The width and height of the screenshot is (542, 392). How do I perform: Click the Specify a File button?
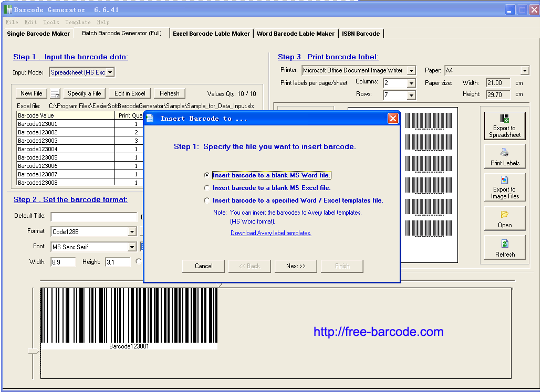pos(85,93)
